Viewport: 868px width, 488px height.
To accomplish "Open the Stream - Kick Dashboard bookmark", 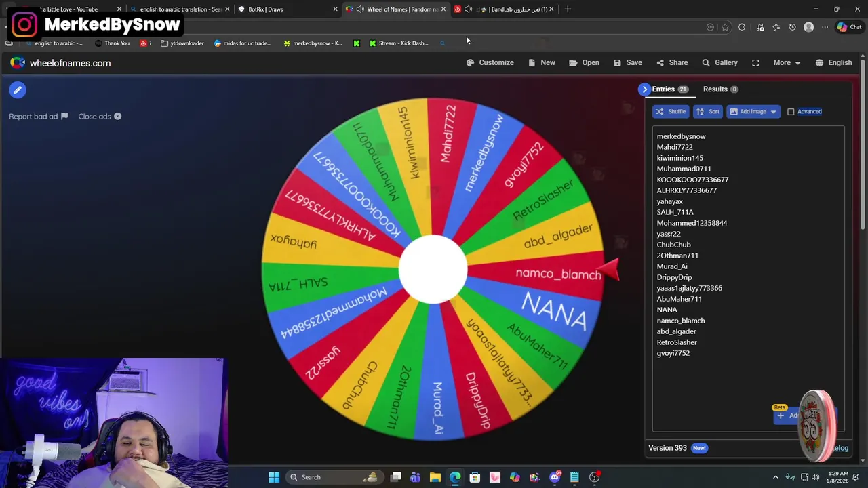I will click(x=398, y=43).
